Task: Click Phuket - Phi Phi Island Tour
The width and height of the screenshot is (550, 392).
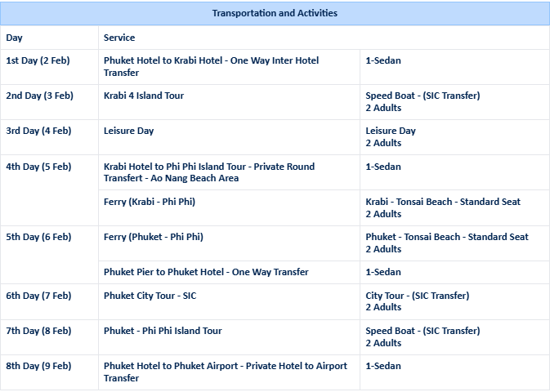Action: pyautogui.click(x=163, y=331)
